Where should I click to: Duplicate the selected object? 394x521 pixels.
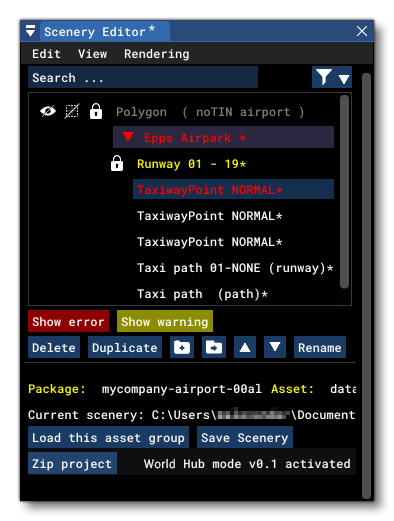[x=125, y=347]
